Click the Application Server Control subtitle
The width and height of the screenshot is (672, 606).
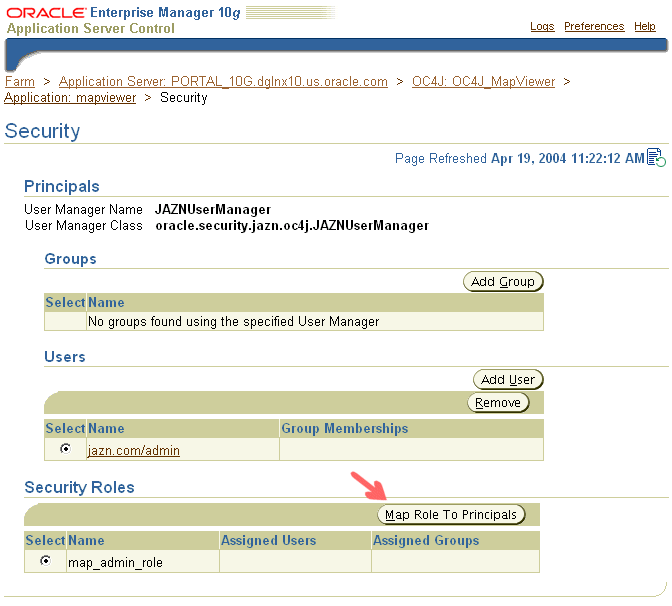tap(90, 28)
